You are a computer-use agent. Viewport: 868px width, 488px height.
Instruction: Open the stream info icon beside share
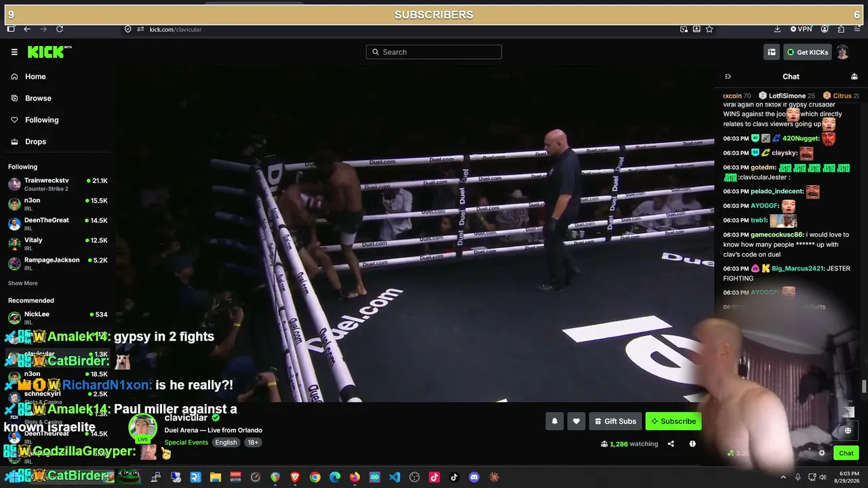692,444
